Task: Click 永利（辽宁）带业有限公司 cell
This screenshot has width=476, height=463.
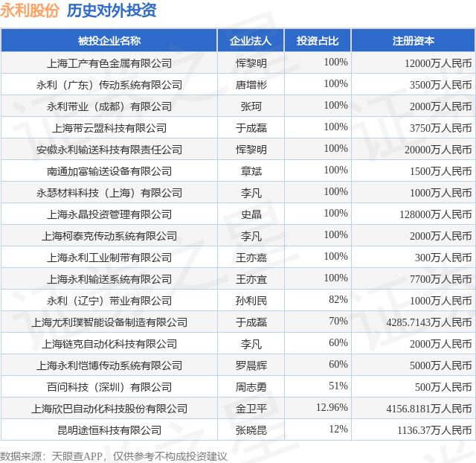Action: (109, 301)
